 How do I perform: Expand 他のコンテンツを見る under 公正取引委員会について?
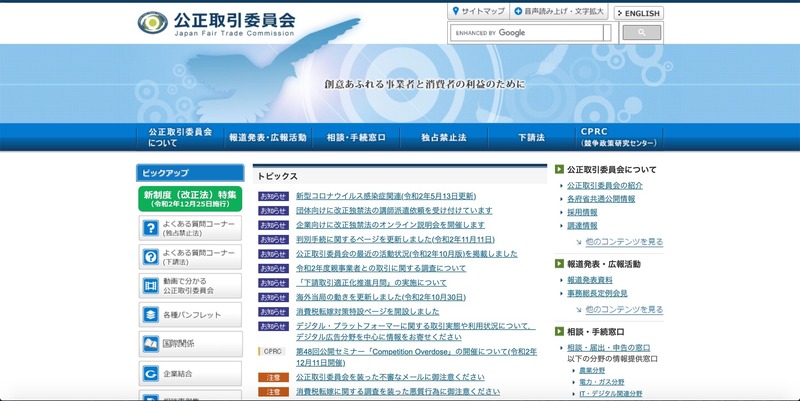click(x=626, y=242)
